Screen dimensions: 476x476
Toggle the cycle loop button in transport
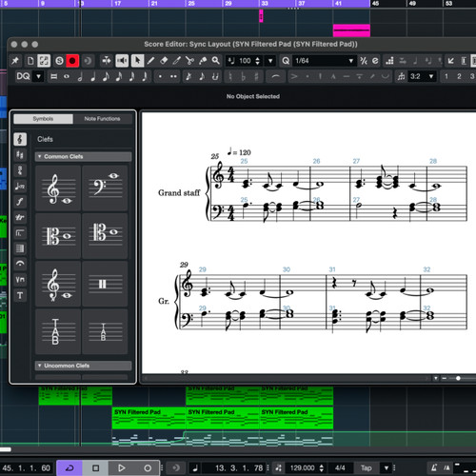pyautogui.click(x=69, y=468)
